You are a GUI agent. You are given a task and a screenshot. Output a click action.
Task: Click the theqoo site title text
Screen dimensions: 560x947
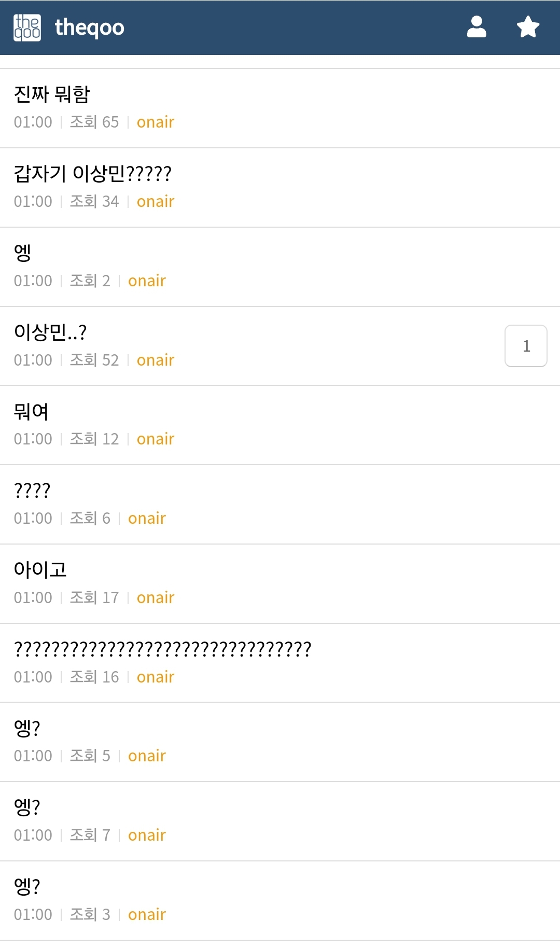click(89, 27)
